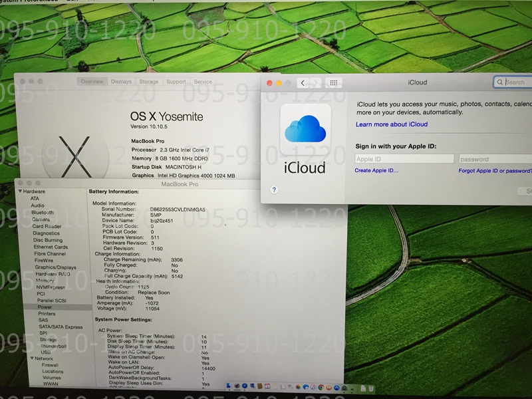Select WWAN under Network

[51, 384]
